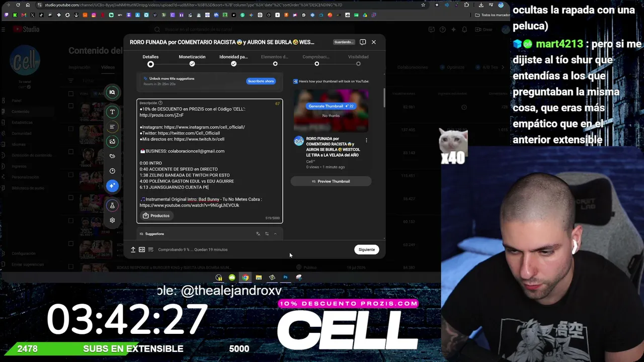This screenshot has height=362, width=644.
Task: Click the Crear button in Studio header
Action: click(x=484, y=30)
